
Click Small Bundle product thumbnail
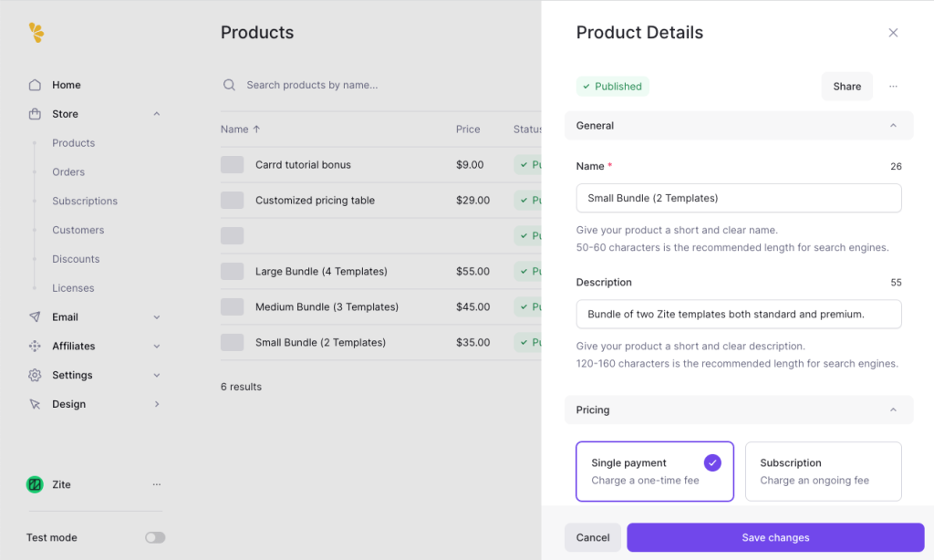tap(233, 343)
